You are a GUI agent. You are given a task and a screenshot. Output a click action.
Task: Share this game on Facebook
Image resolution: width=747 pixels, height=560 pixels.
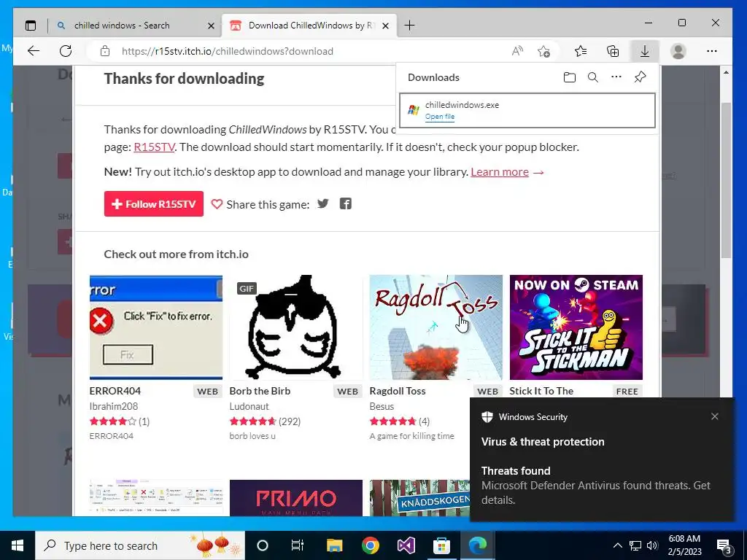(345, 204)
